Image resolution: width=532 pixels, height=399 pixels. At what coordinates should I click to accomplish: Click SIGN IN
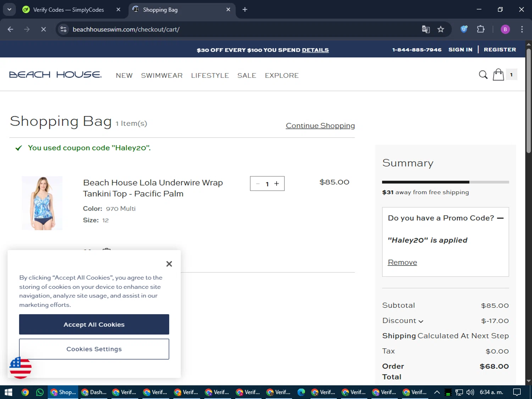pyautogui.click(x=460, y=50)
